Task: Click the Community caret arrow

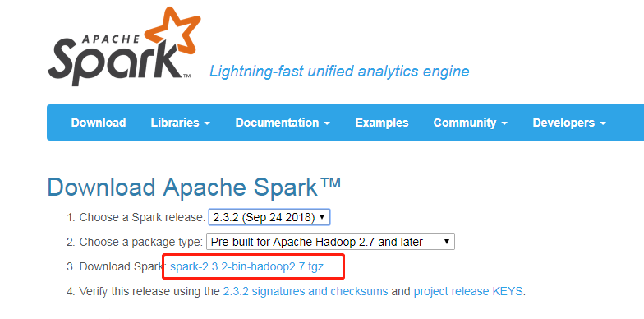Action: tap(504, 123)
